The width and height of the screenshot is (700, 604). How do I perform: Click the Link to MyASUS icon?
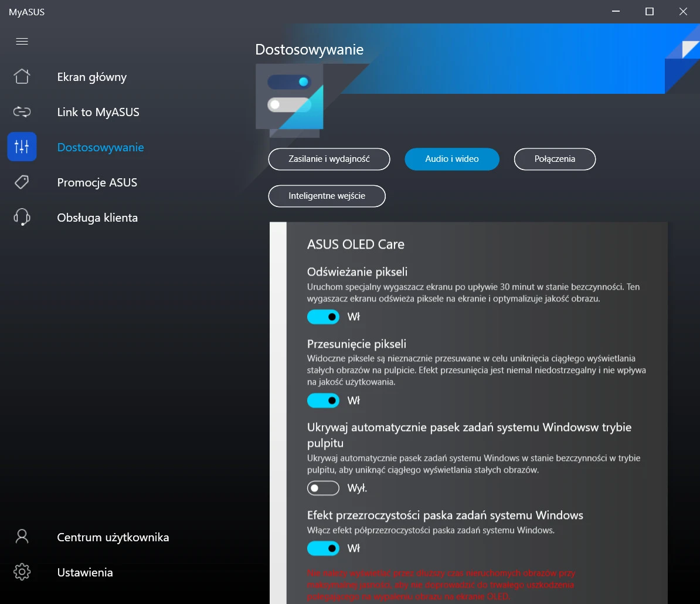pyautogui.click(x=22, y=112)
